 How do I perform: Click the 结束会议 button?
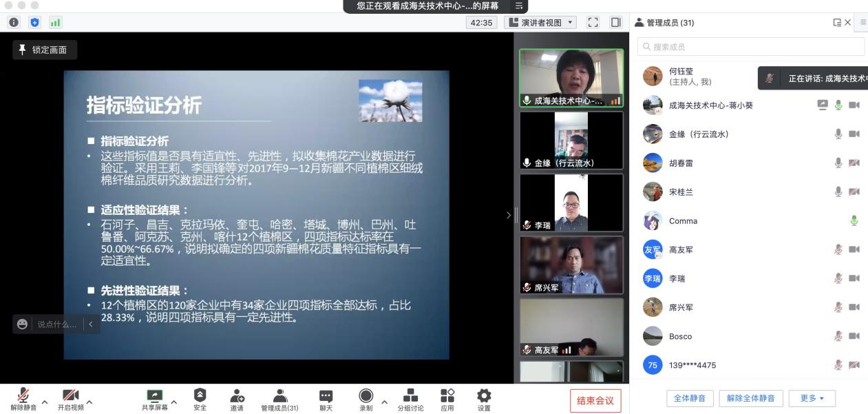(595, 400)
